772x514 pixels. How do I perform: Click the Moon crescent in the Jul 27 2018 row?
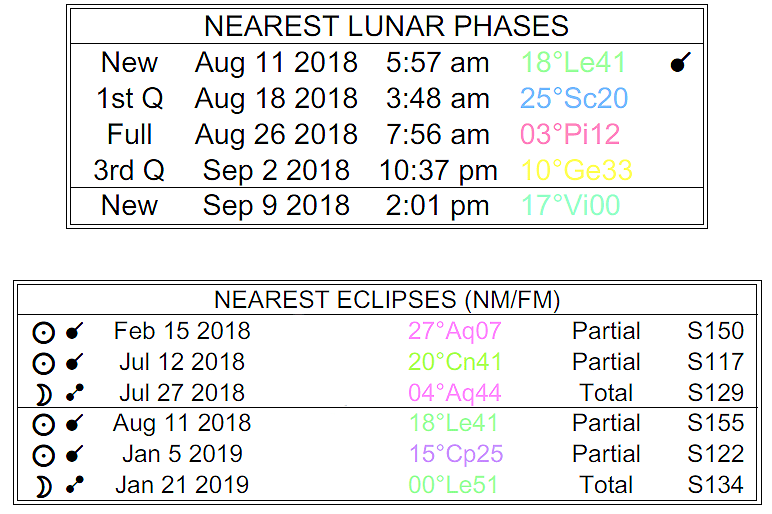tap(43, 394)
